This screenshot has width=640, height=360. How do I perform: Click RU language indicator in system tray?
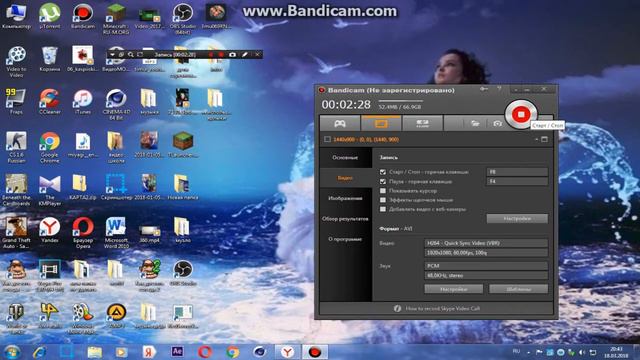(516, 351)
